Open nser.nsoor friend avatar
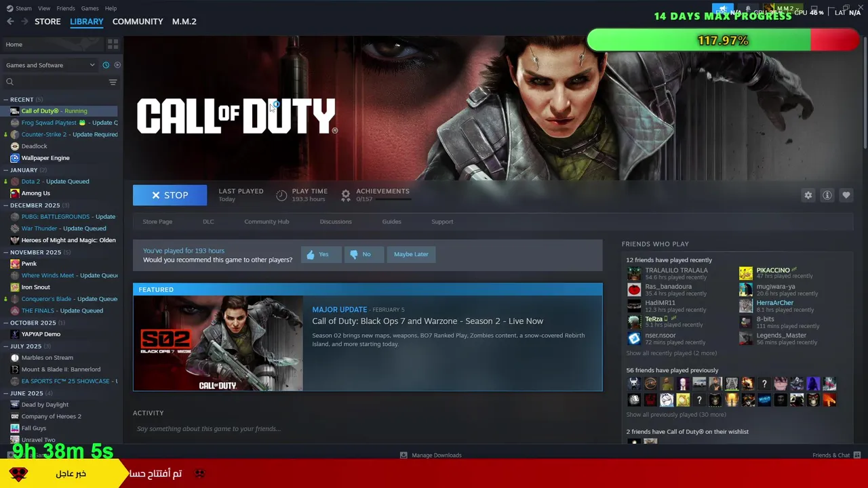 [x=634, y=338]
